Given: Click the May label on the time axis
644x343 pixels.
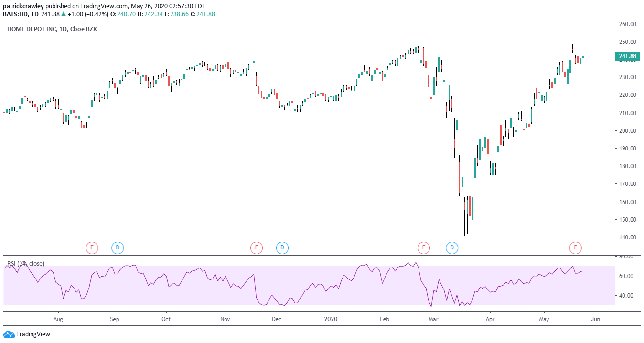Looking at the screenshot, I should (544, 318).
